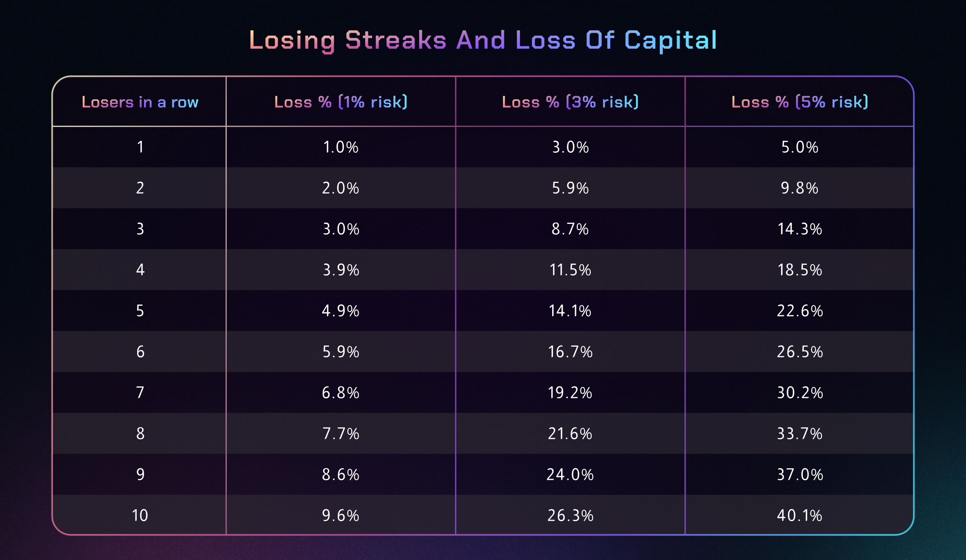Click the 22.6% cell in row 5

(800, 311)
